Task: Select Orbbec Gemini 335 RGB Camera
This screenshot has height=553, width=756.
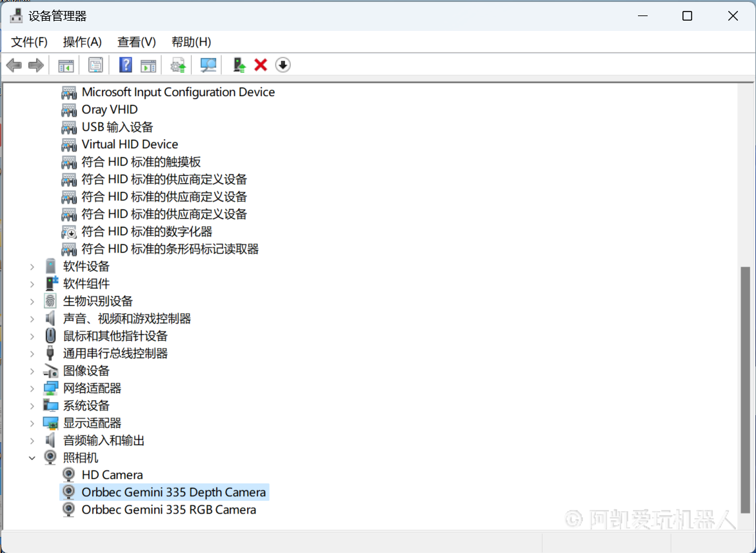Action: (168, 510)
